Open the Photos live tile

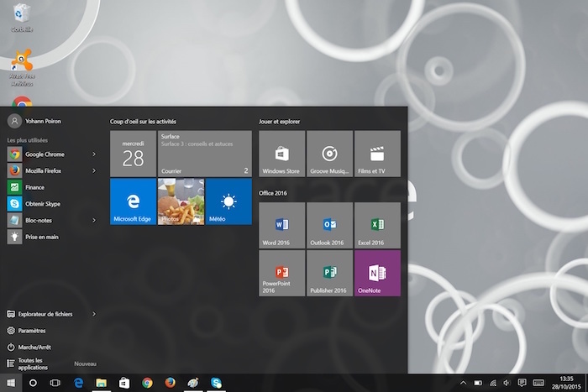click(181, 201)
